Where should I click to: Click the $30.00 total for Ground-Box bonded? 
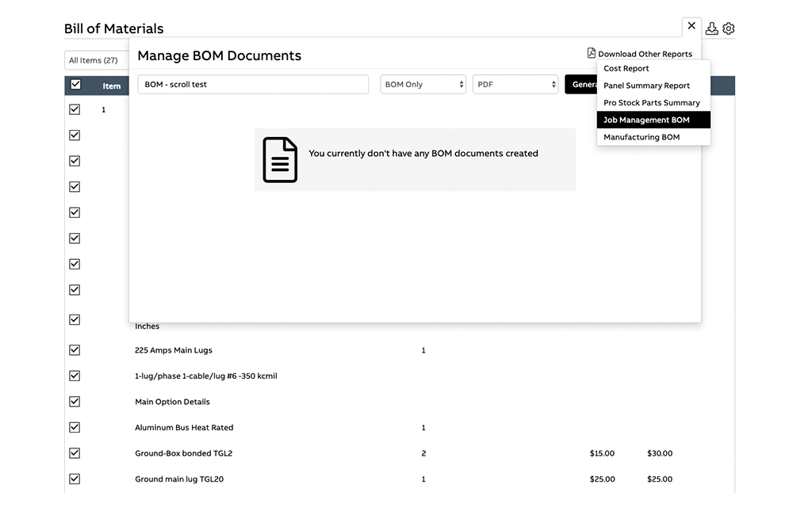660,453
